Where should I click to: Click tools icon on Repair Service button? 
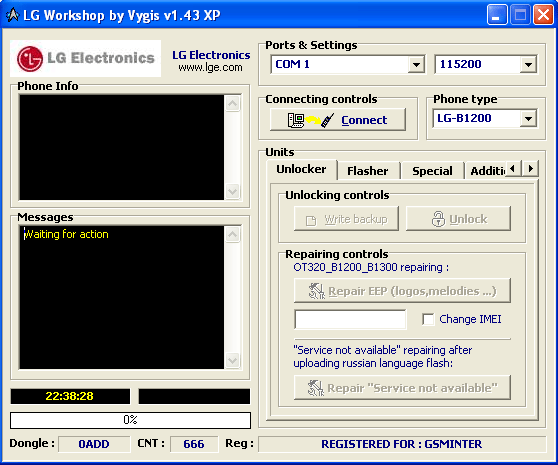point(316,388)
